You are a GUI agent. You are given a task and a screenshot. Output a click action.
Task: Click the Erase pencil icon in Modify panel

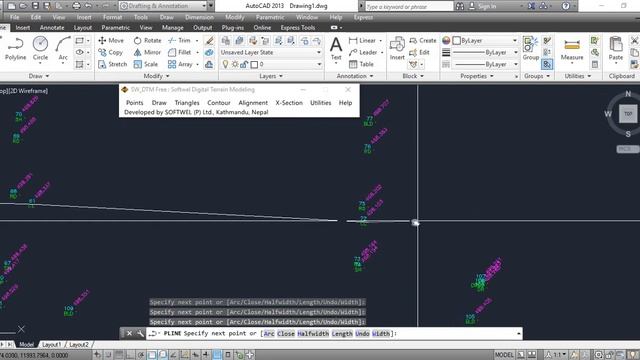[209, 40]
